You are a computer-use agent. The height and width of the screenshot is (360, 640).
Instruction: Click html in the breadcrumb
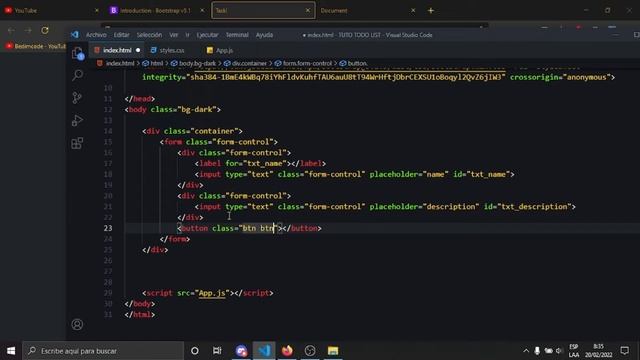(x=156, y=63)
